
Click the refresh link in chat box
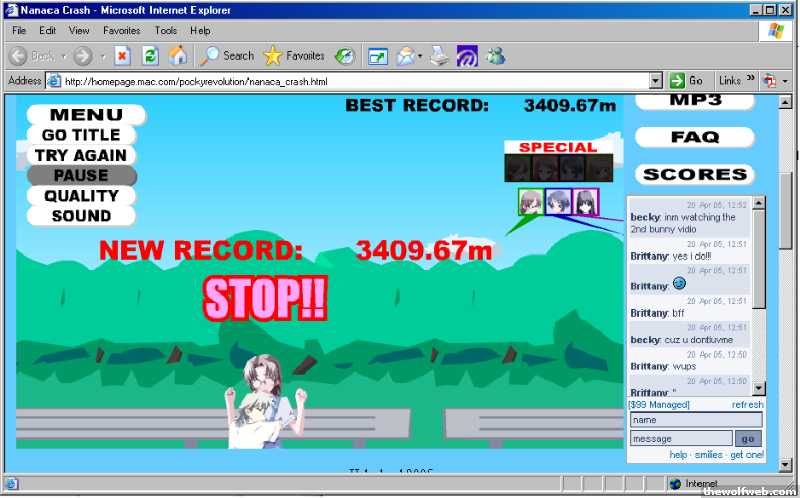click(747, 405)
